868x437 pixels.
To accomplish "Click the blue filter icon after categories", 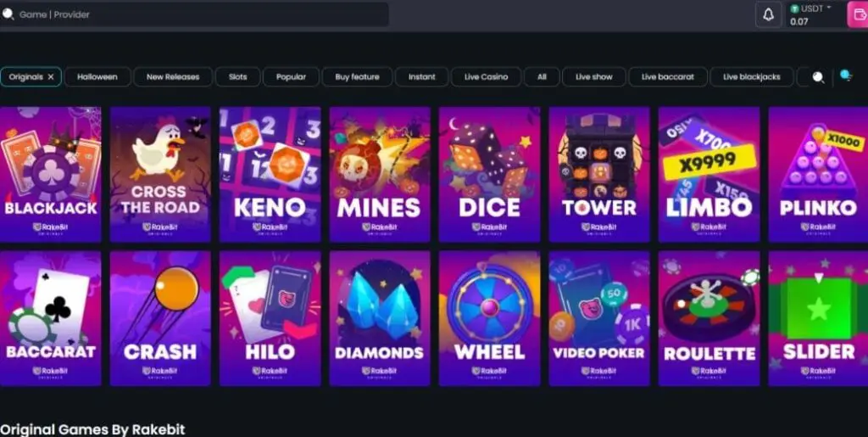I will pyautogui.click(x=845, y=76).
